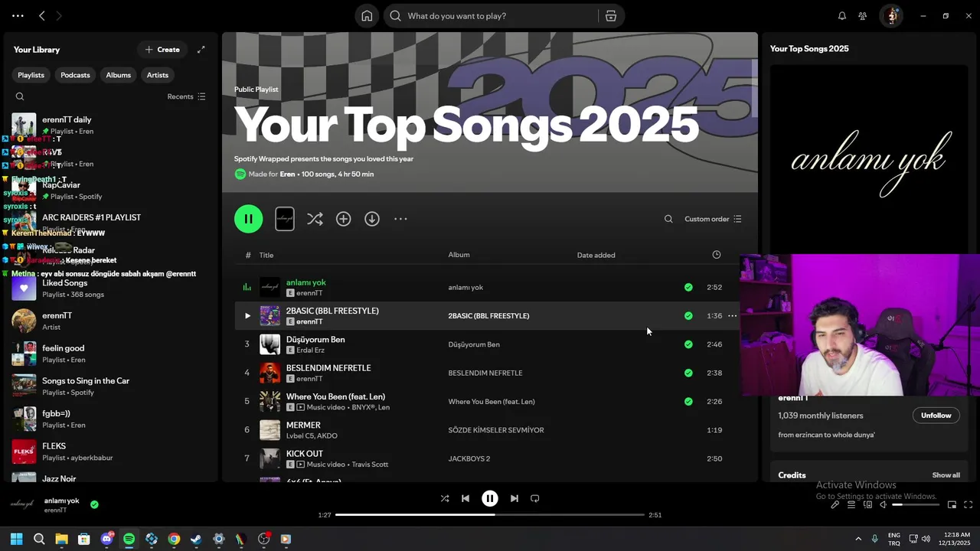The width and height of the screenshot is (980, 551).
Task: Go to Spotify Home
Action: pyautogui.click(x=367, y=16)
